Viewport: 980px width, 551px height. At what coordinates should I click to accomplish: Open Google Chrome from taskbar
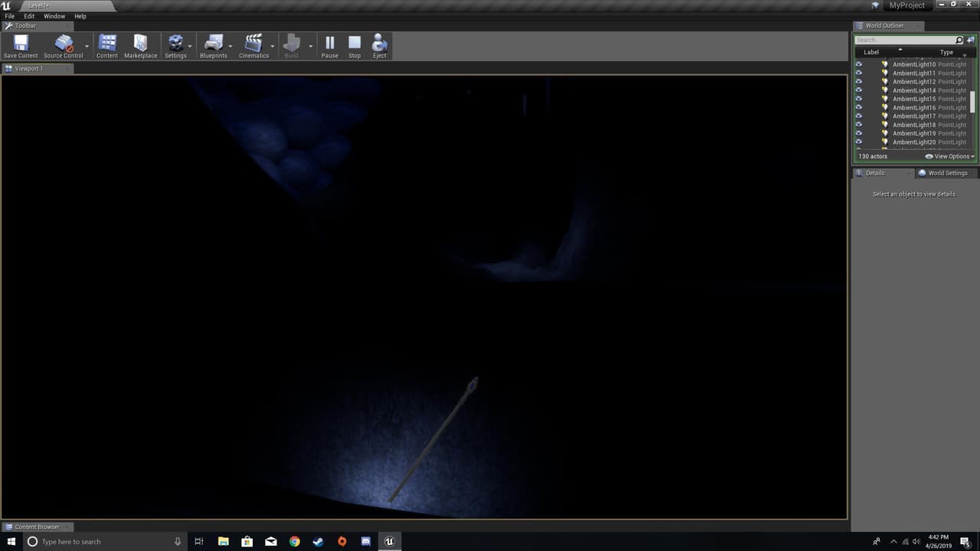295,542
